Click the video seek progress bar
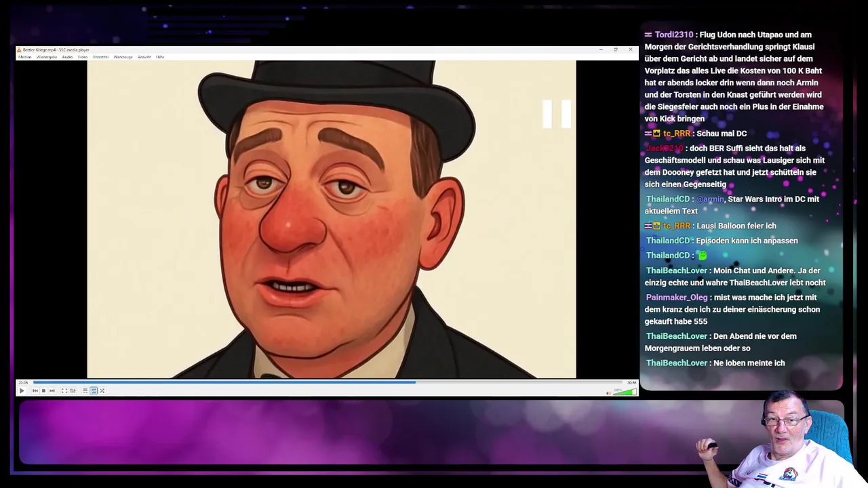The image size is (868, 488). (x=328, y=382)
